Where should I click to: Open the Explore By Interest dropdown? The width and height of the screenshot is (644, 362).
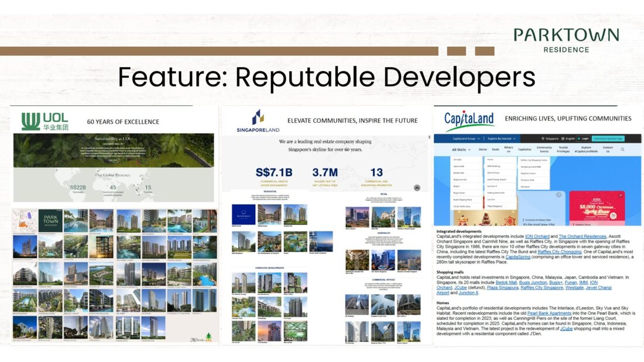coord(502,139)
